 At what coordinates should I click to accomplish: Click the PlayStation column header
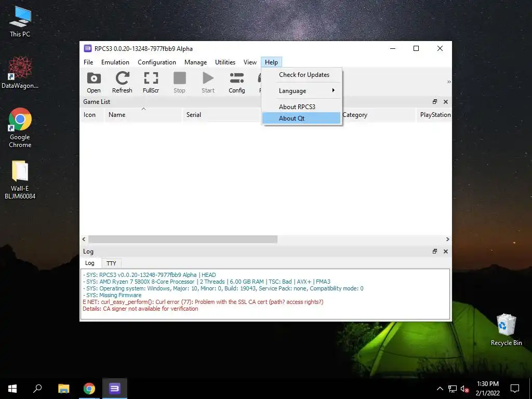pyautogui.click(x=434, y=115)
